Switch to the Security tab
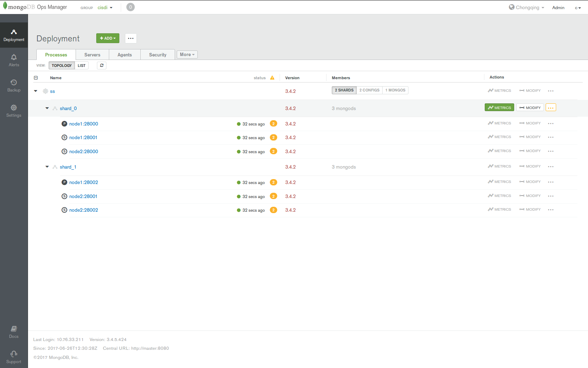Screen dimensions: 588x368 (157, 54)
